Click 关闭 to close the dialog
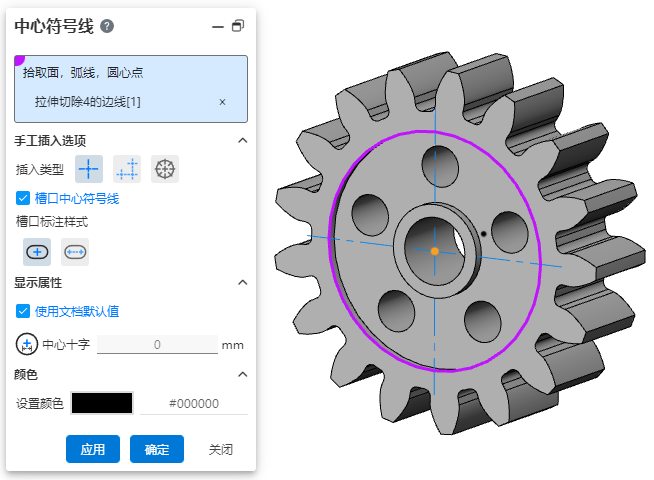The width and height of the screenshot is (654, 480). coord(221,449)
